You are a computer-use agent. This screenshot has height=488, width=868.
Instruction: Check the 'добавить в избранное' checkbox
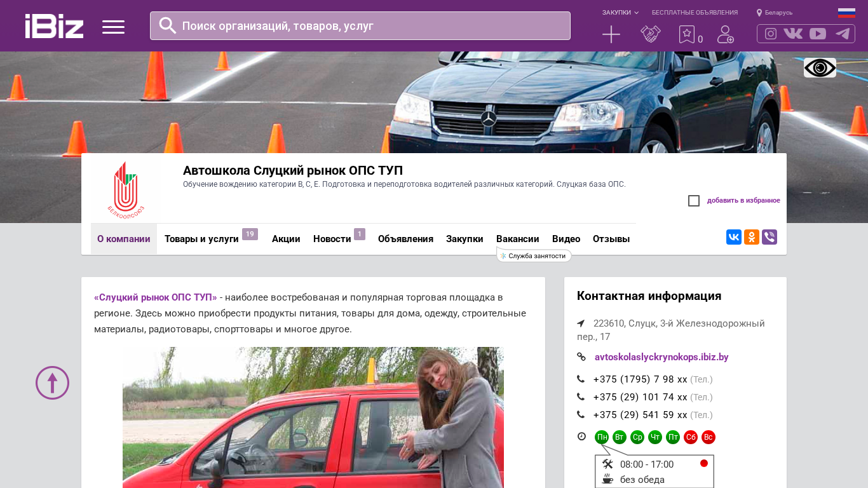(694, 201)
